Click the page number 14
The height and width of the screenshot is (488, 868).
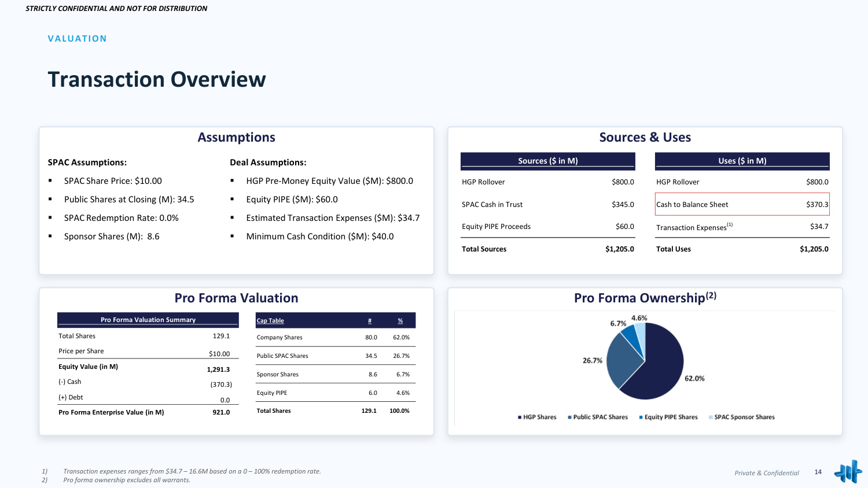coord(818,472)
